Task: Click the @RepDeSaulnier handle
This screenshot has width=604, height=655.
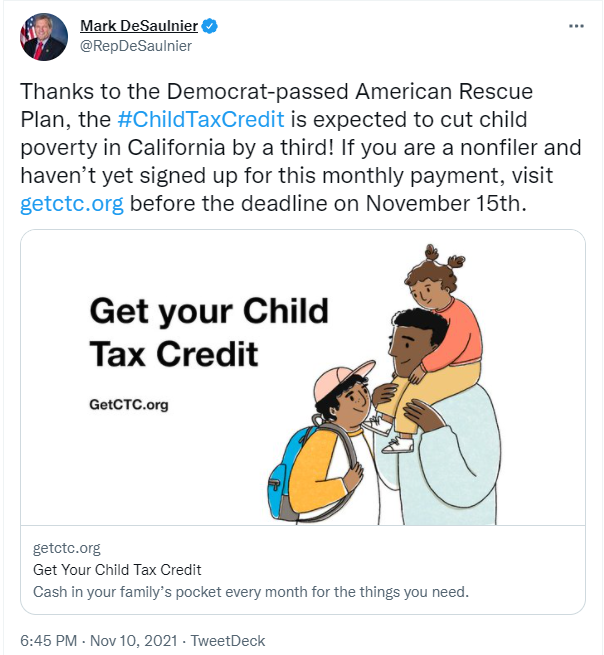Action: 136,46
